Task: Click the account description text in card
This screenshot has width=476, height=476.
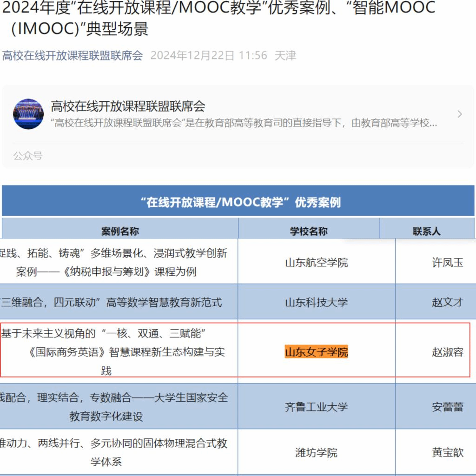Action: 244,124
